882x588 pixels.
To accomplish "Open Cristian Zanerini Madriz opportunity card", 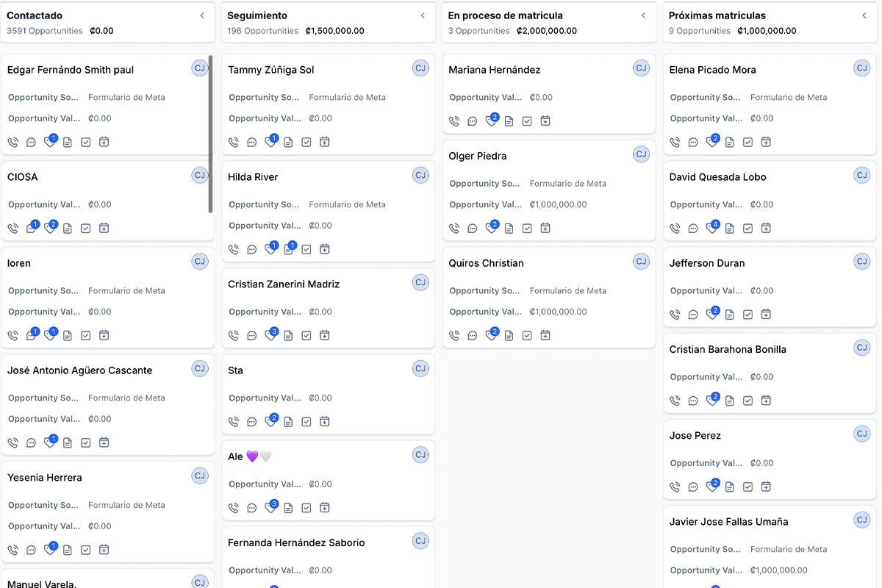I will point(284,284).
